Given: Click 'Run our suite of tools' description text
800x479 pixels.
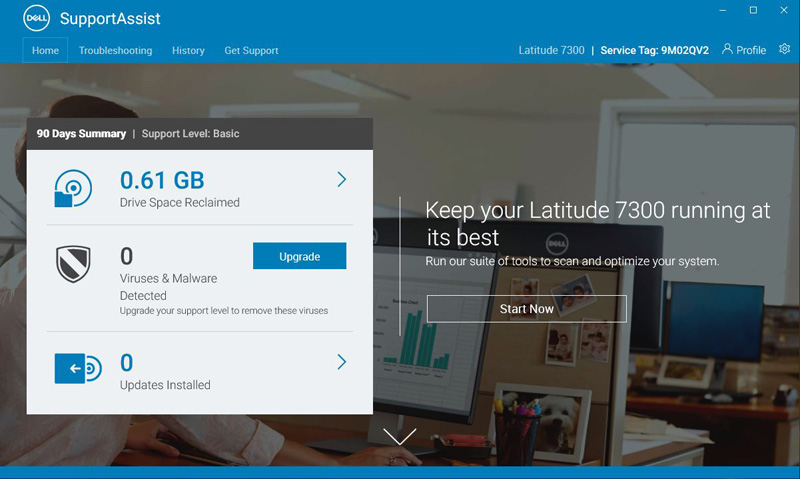Looking at the screenshot, I should click(x=572, y=261).
